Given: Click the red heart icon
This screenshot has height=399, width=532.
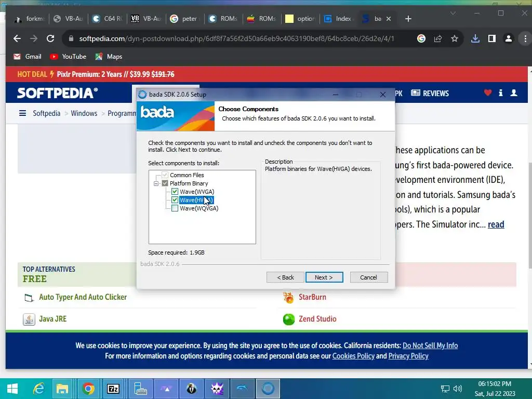Looking at the screenshot, I should pyautogui.click(x=487, y=92).
